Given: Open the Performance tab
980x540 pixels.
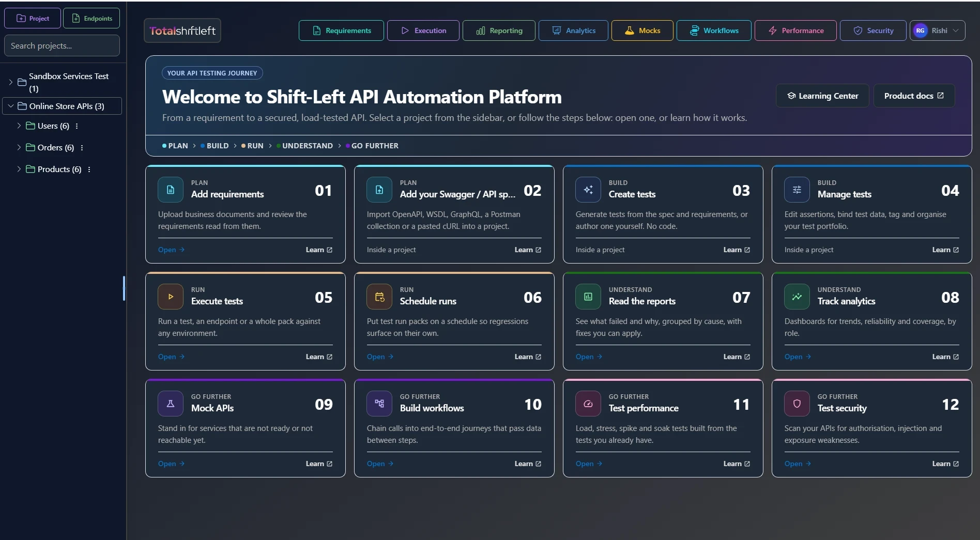Looking at the screenshot, I should point(795,30).
